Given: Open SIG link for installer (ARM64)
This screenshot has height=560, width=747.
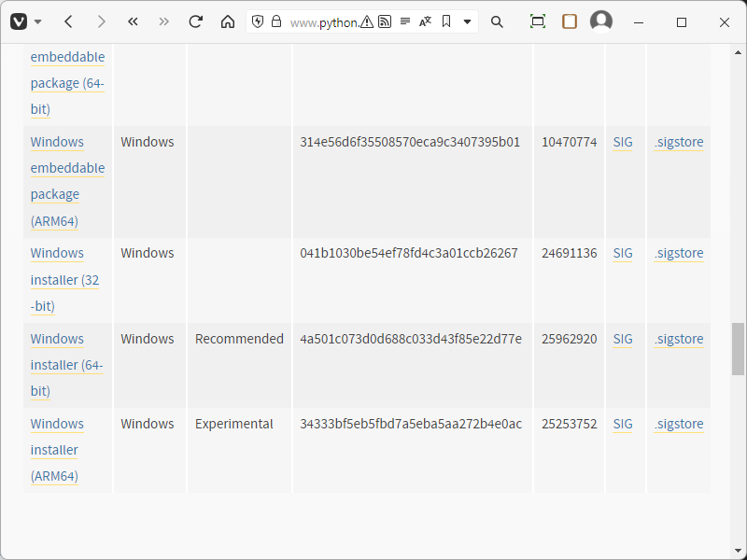Looking at the screenshot, I should (623, 424).
